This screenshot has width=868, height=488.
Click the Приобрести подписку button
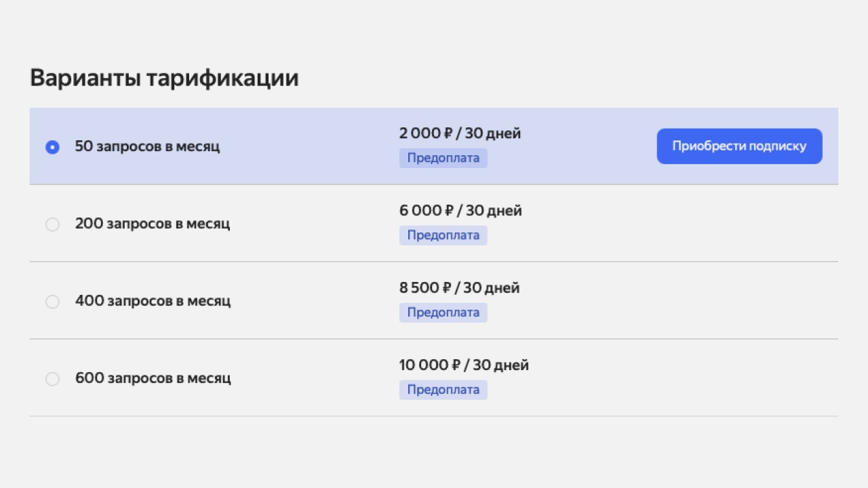click(x=739, y=146)
